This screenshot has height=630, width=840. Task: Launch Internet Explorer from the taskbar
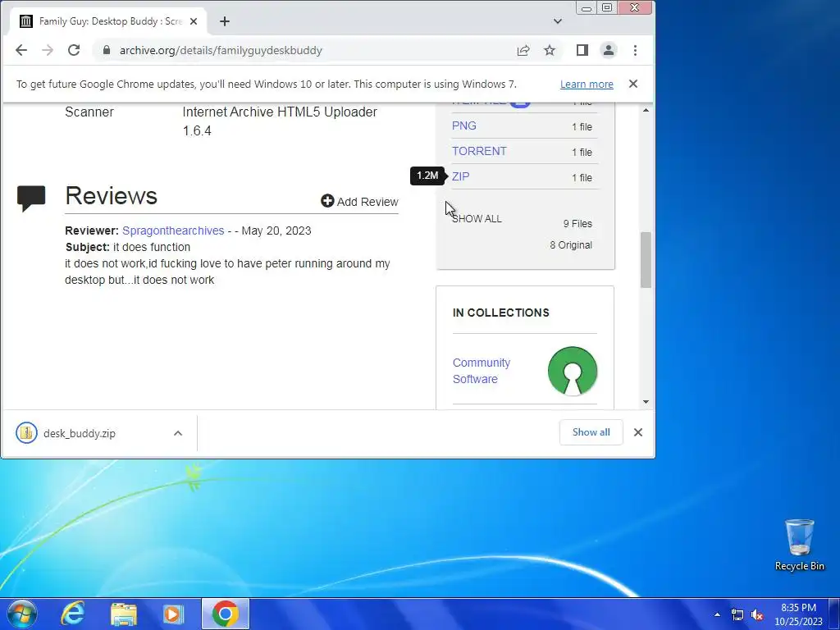[x=73, y=614]
